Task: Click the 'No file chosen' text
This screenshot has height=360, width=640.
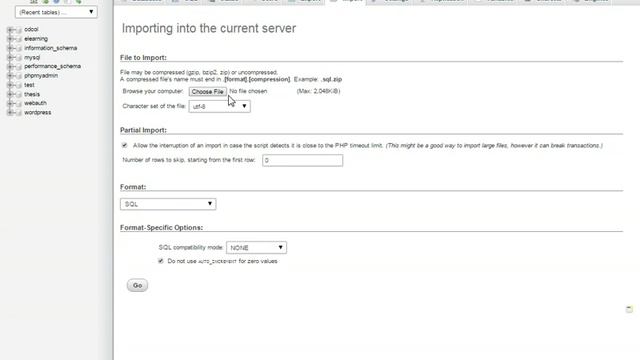Action: (248, 91)
